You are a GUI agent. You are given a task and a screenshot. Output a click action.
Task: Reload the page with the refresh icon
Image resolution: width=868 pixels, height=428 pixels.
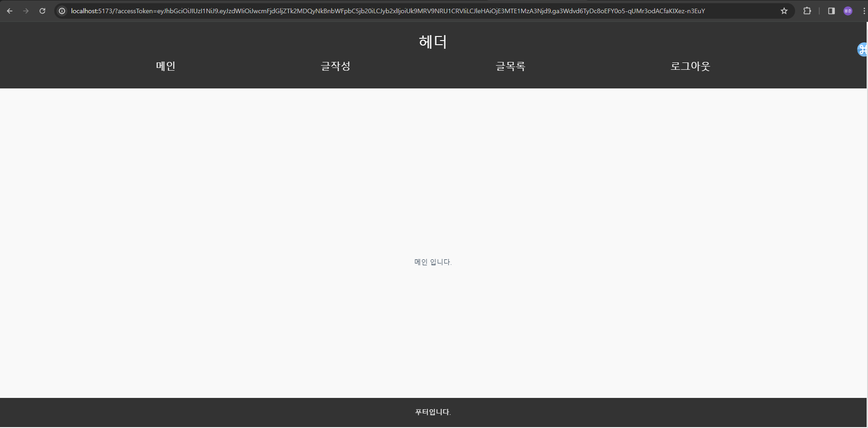tap(42, 11)
